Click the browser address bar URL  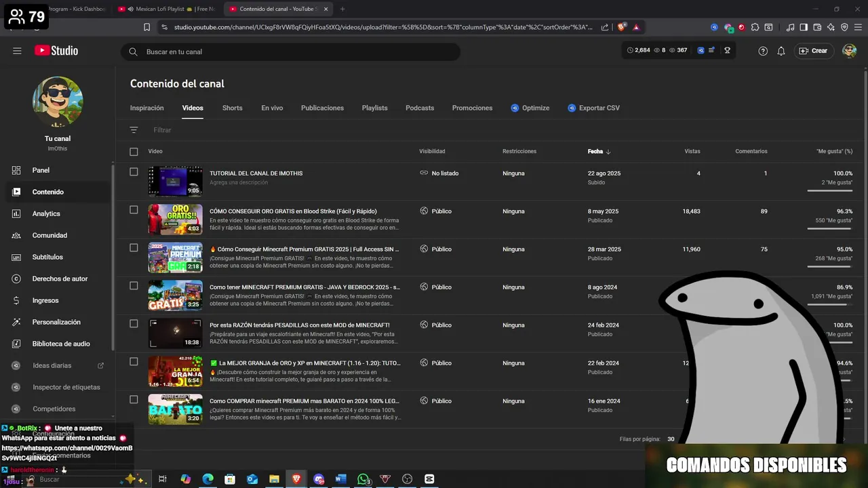(383, 27)
